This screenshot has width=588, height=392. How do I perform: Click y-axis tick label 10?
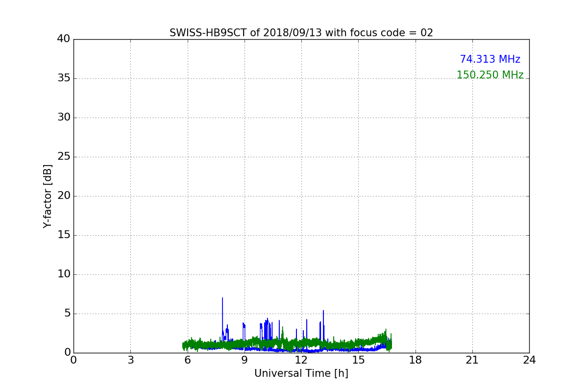[x=64, y=274]
